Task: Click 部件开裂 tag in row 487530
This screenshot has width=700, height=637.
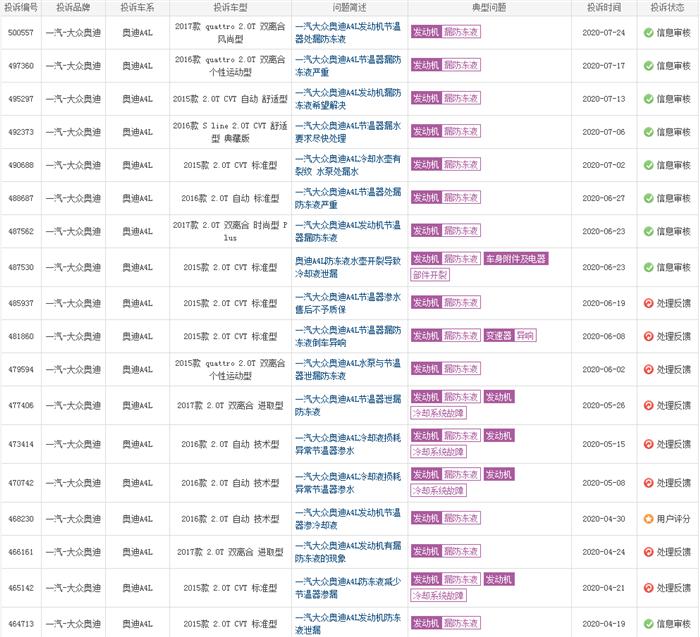Action: click(x=429, y=275)
